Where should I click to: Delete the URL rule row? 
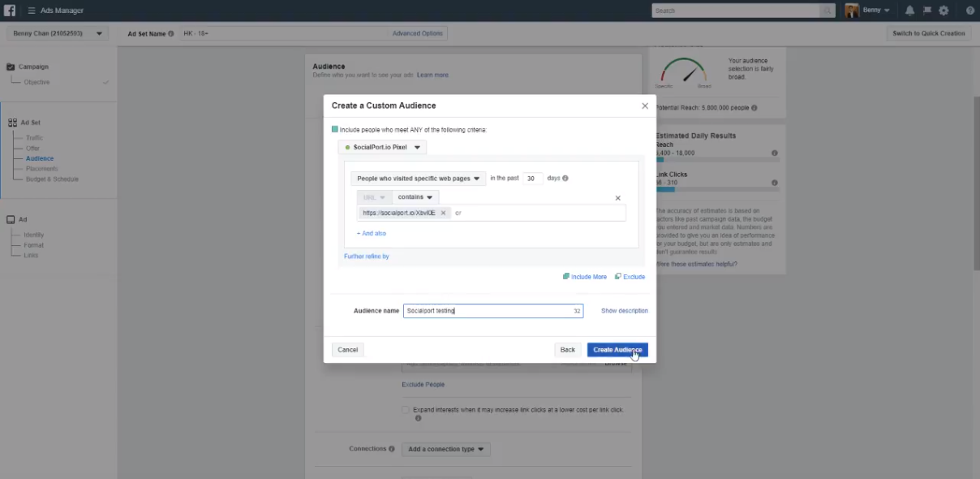coord(617,198)
